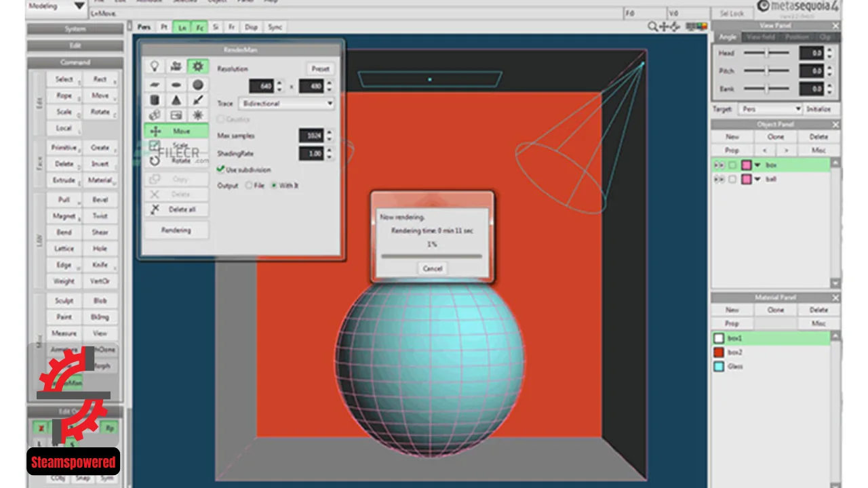The image size is (868, 488).
Task: Add a plane light shape icon
Action: pos(155,85)
